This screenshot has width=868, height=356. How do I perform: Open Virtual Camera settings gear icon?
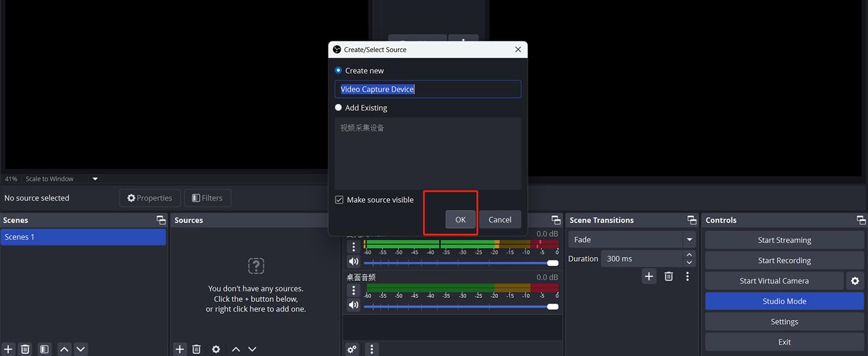(854, 281)
